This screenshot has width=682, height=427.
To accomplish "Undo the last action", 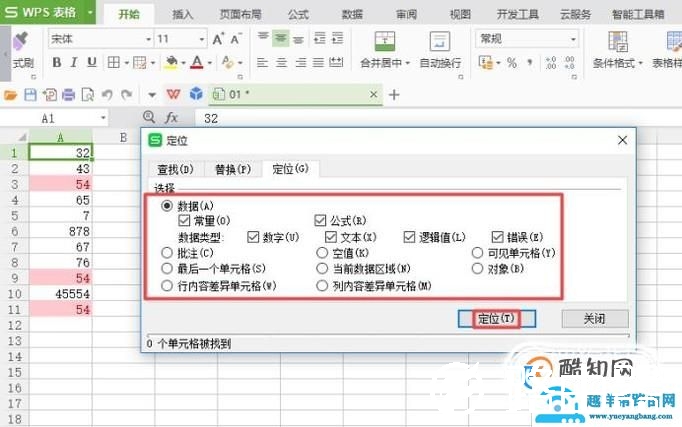I will pyautogui.click(x=107, y=94).
